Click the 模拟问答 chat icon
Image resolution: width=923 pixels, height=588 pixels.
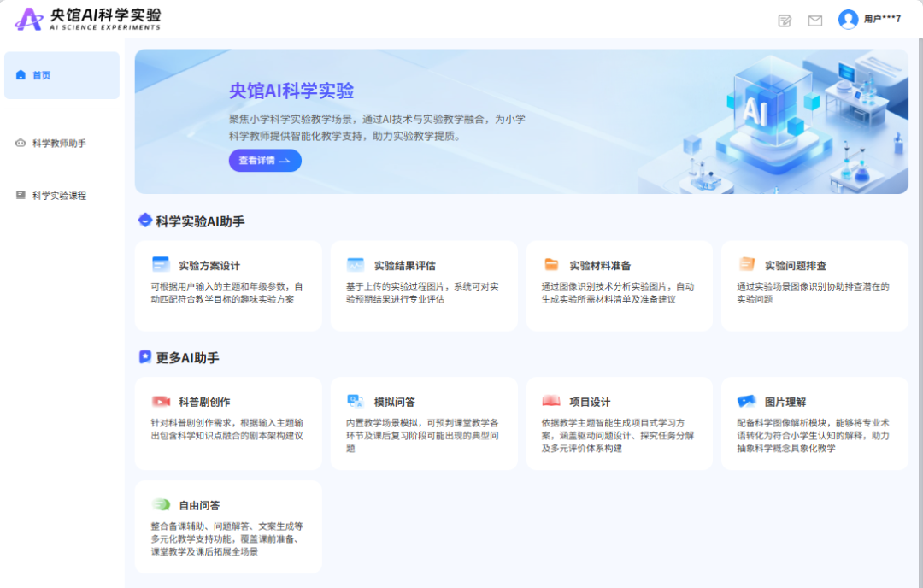click(355, 402)
